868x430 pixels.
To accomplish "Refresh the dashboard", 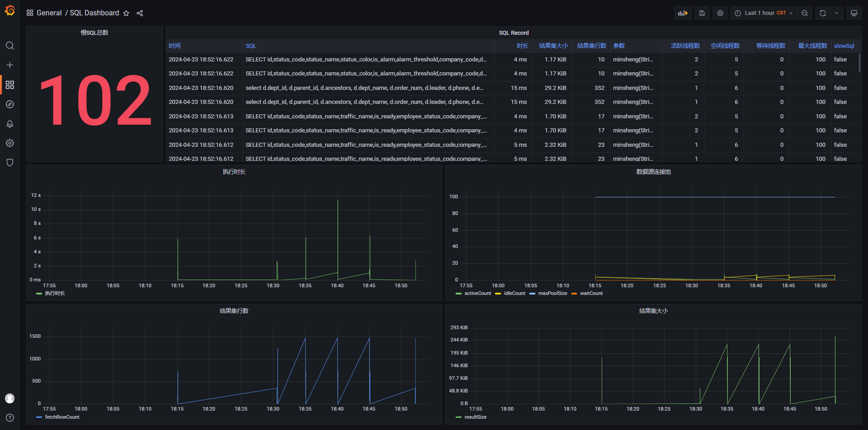I will point(823,13).
